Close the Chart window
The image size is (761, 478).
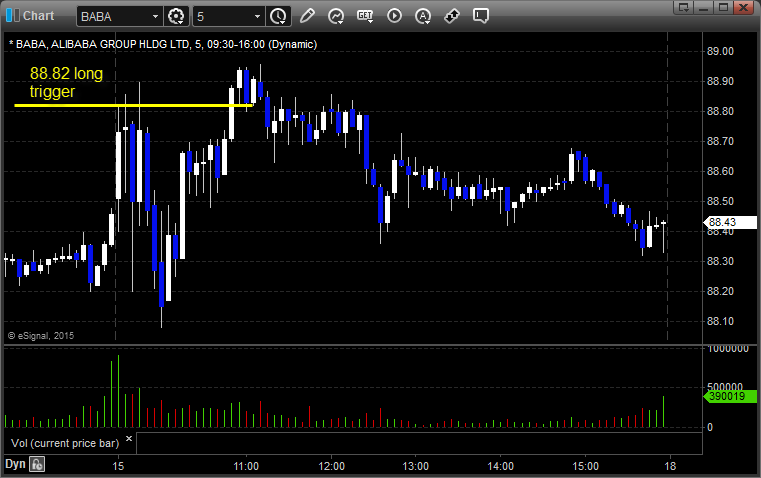[743, 7]
